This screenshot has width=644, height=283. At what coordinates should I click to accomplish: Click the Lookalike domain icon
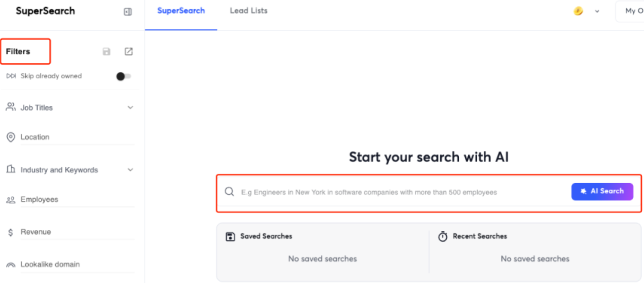tap(11, 265)
